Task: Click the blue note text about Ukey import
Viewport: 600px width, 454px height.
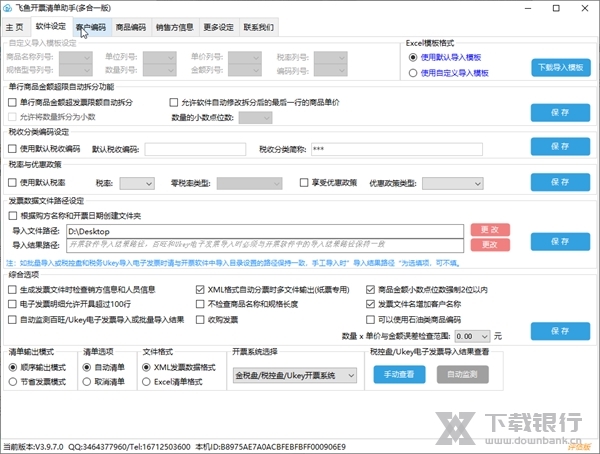Action: point(233,263)
